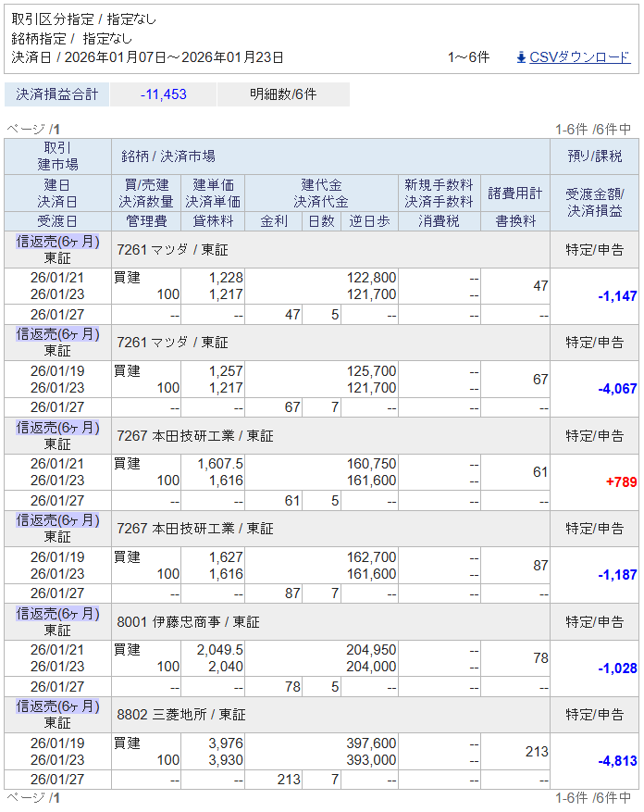Viewport: 644px width, 812px height.
Task: Click the unit price 2,049.5
Action: point(220,650)
